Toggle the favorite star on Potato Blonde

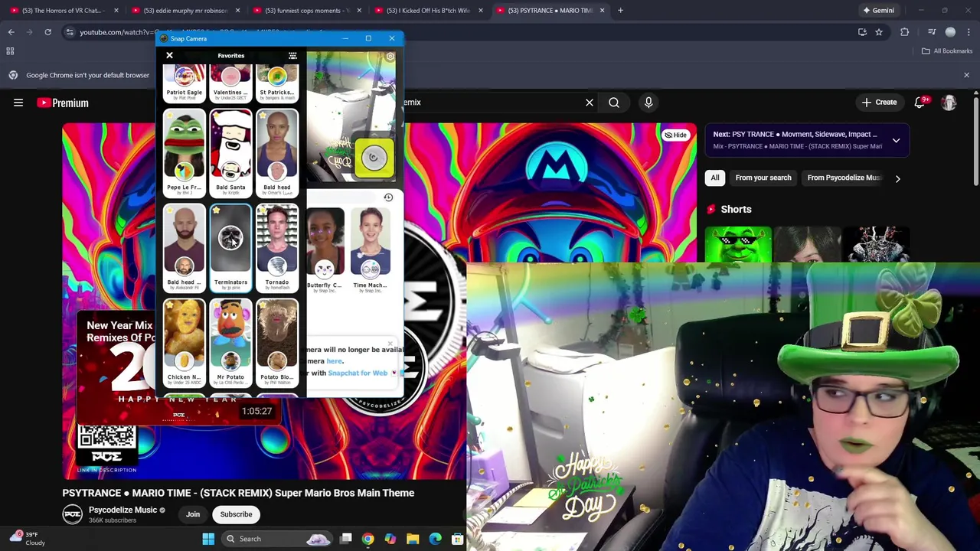pyautogui.click(x=263, y=306)
